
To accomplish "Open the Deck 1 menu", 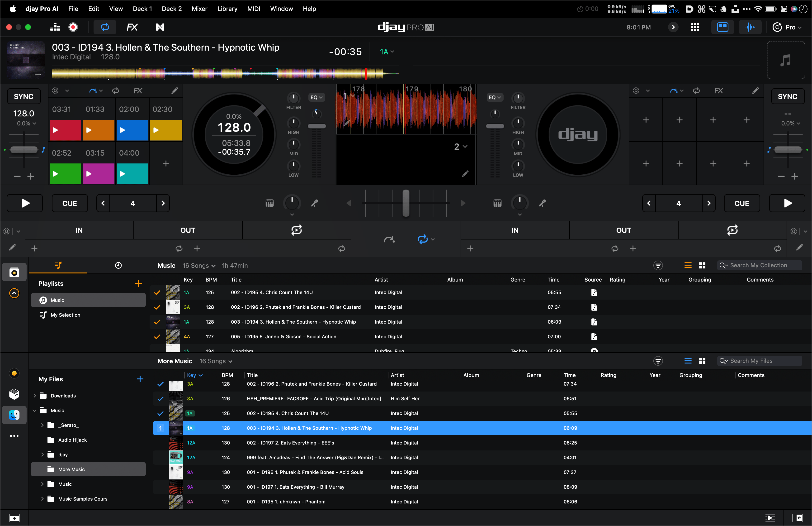I will pos(142,9).
